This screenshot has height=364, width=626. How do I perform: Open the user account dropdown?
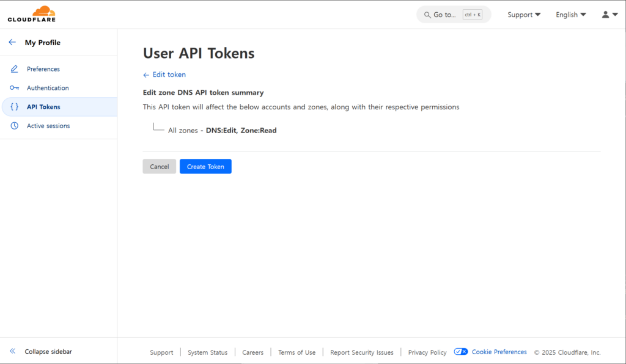(x=609, y=15)
